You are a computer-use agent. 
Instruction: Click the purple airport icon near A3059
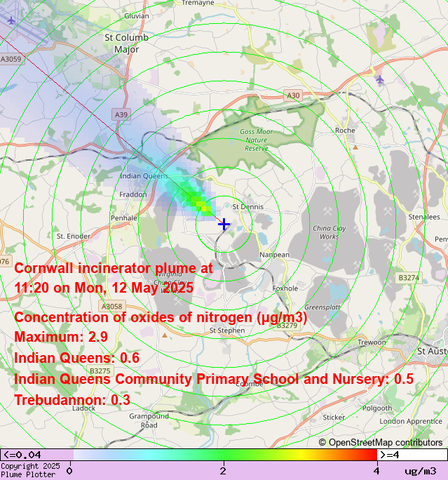(x=11, y=21)
